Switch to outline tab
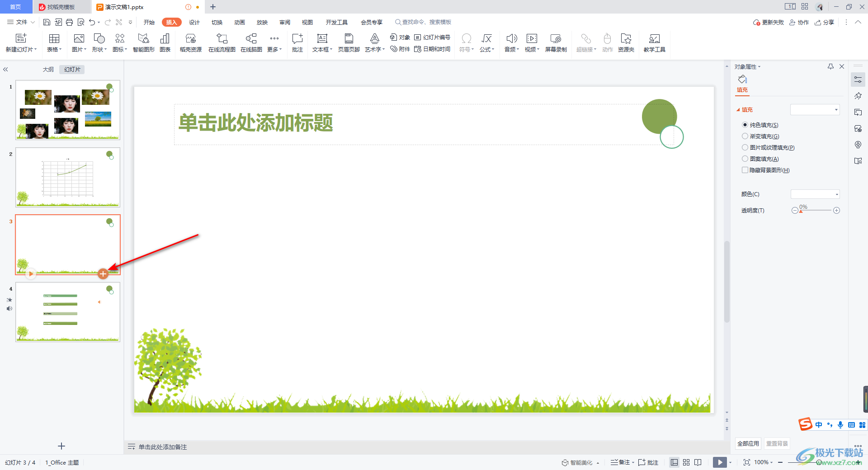868x470 pixels. pos(48,70)
